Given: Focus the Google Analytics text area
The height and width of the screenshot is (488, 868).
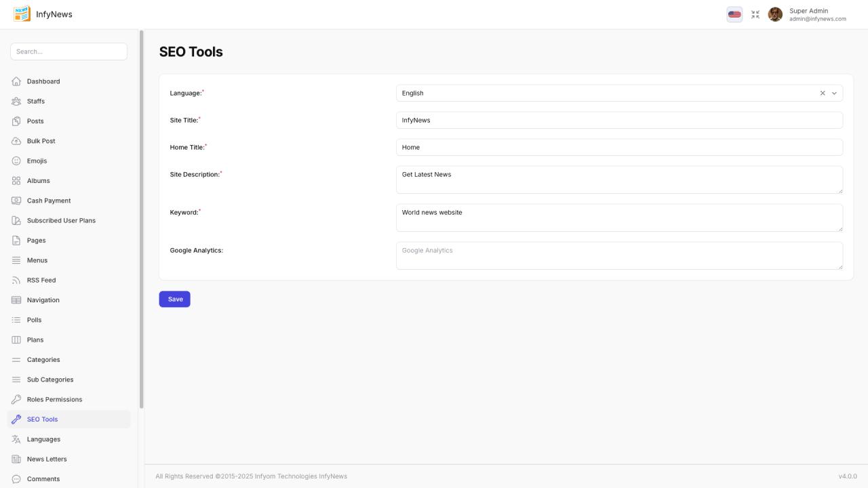Looking at the screenshot, I should tap(618, 256).
